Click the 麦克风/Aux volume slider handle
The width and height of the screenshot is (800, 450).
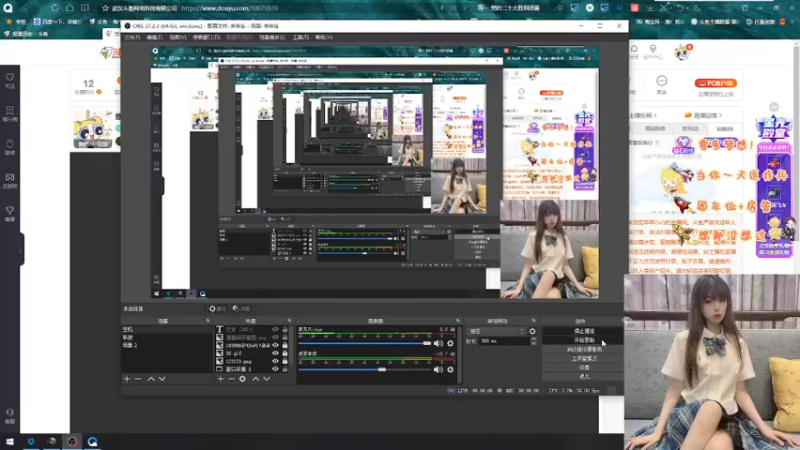pyautogui.click(x=427, y=343)
